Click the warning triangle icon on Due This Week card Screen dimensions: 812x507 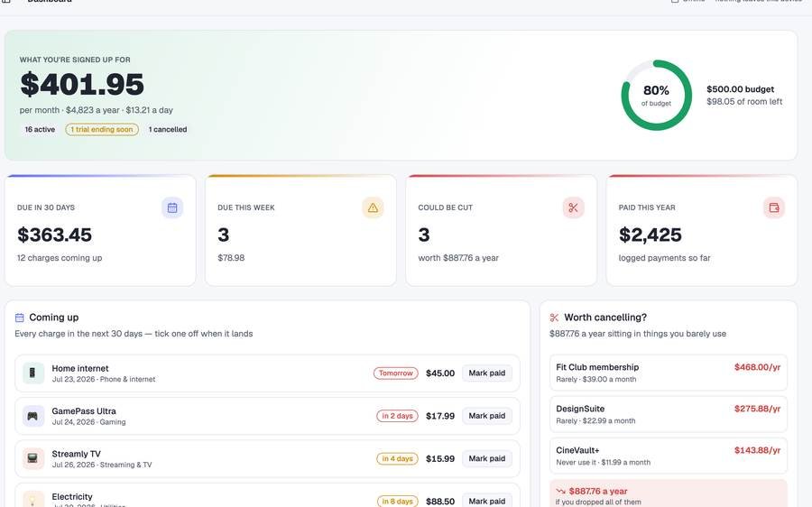coord(373,207)
